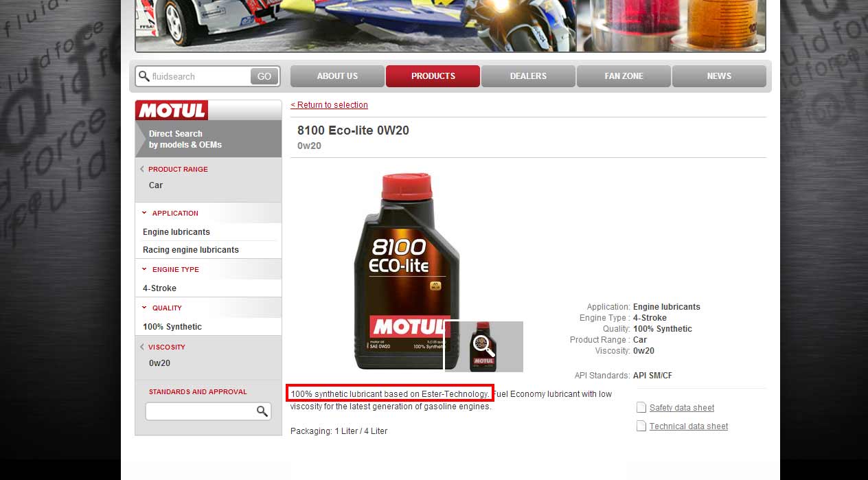The height and width of the screenshot is (480, 868).
Task: Click the standards and approval search icon
Action: [262, 411]
